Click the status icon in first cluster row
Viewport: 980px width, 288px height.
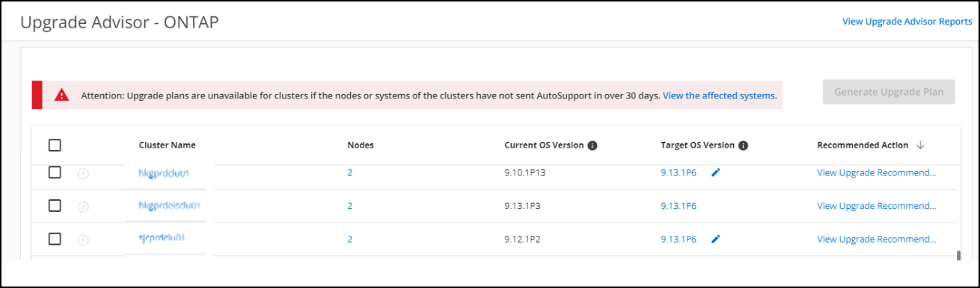click(83, 174)
